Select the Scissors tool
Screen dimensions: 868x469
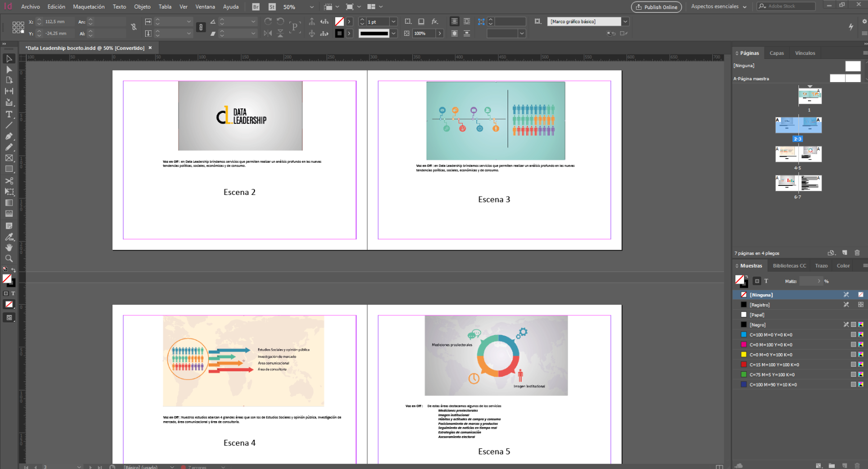(x=9, y=181)
